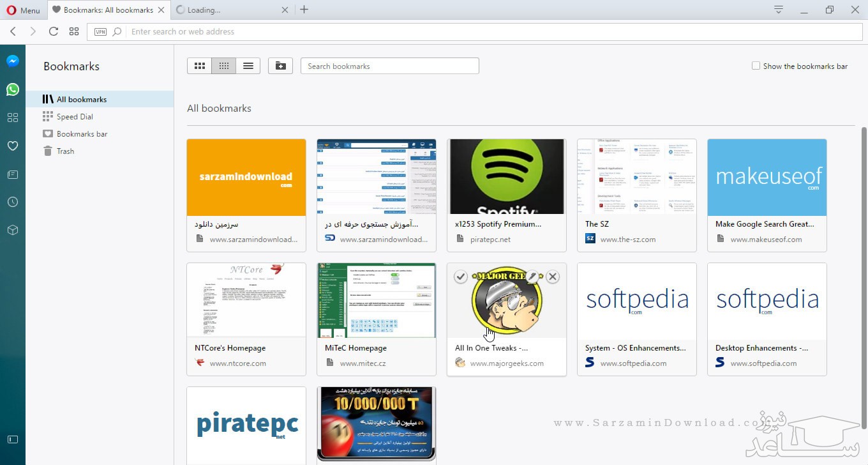868x465 pixels.
Task: Click the SZ favicon next to www.the-sz.com
Action: coord(590,239)
